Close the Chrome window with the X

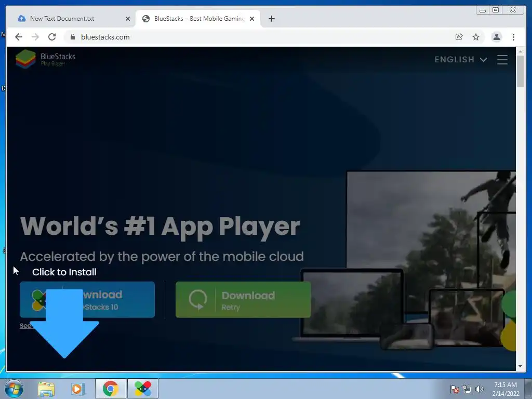pos(513,10)
